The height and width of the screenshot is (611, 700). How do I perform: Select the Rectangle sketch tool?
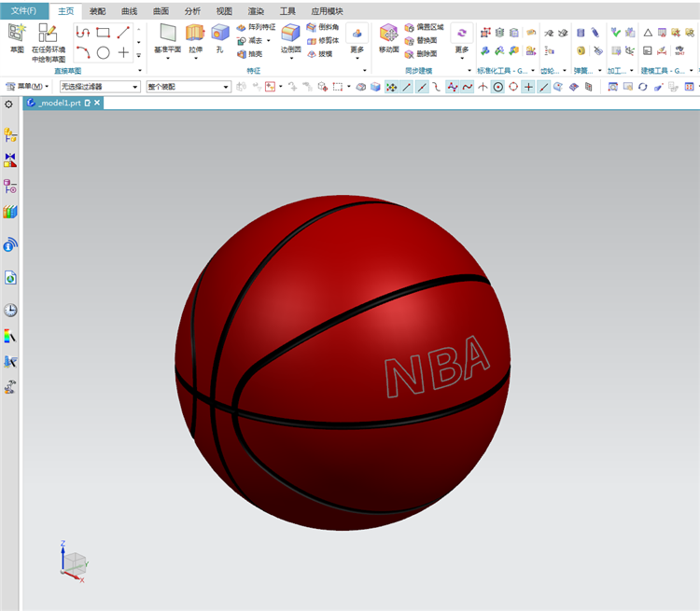(x=103, y=32)
